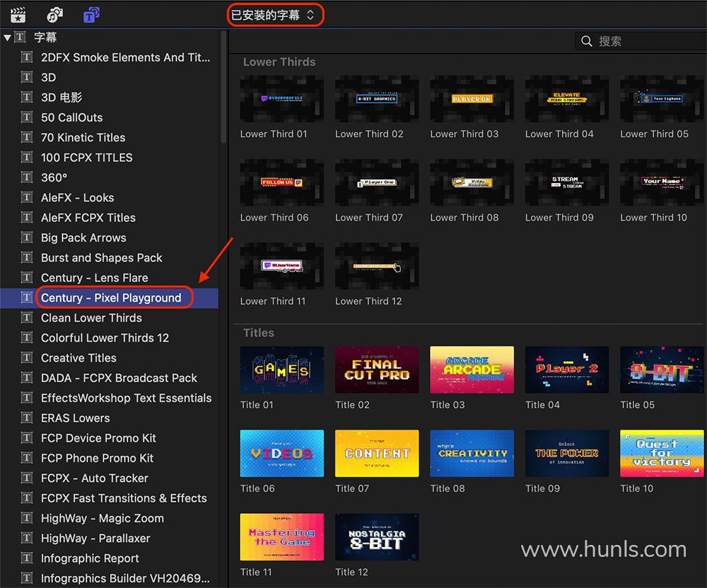Open the Libraries sidebar clapperboard icon
Image resolution: width=707 pixels, height=588 pixels.
point(18,14)
